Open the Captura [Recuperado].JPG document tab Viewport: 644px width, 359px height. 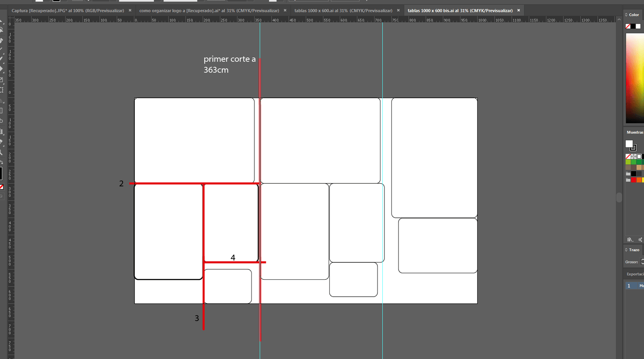tap(68, 10)
